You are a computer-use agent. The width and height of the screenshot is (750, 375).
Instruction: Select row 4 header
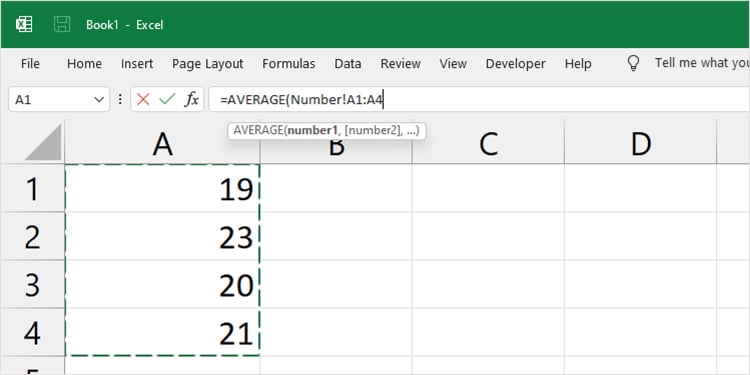[32, 332]
